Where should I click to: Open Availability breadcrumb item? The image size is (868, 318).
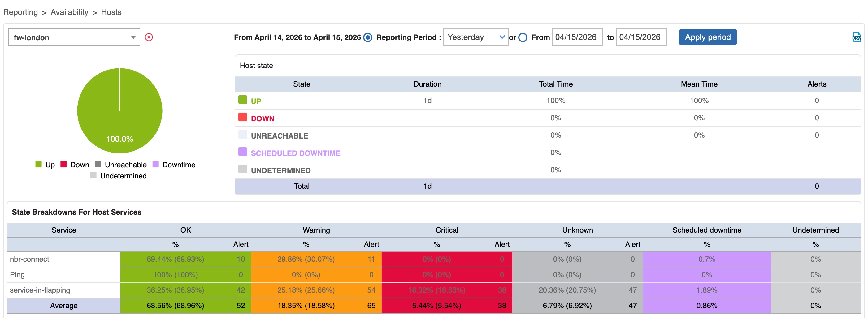(69, 12)
